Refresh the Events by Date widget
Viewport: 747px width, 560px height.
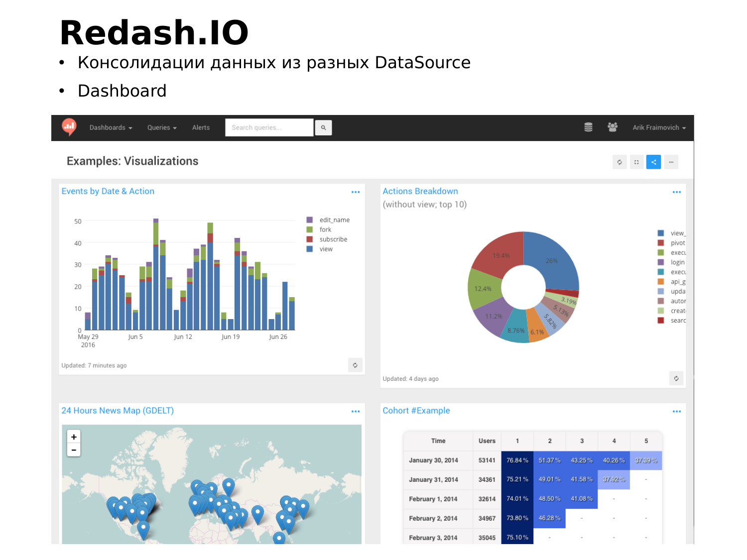pos(355,365)
